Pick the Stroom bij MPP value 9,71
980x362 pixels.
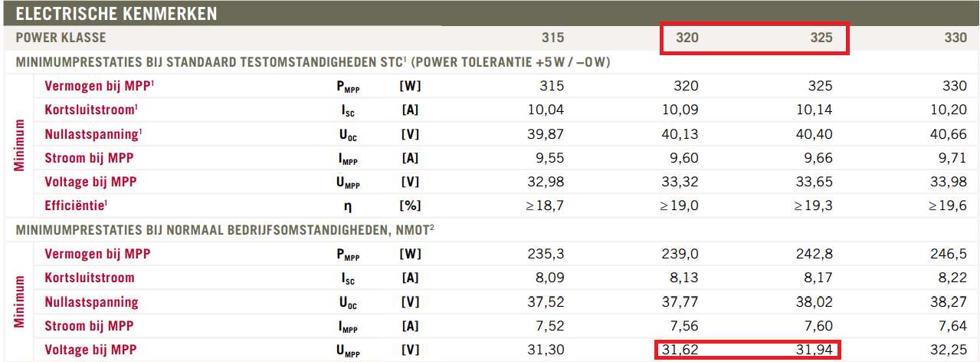coord(953,158)
